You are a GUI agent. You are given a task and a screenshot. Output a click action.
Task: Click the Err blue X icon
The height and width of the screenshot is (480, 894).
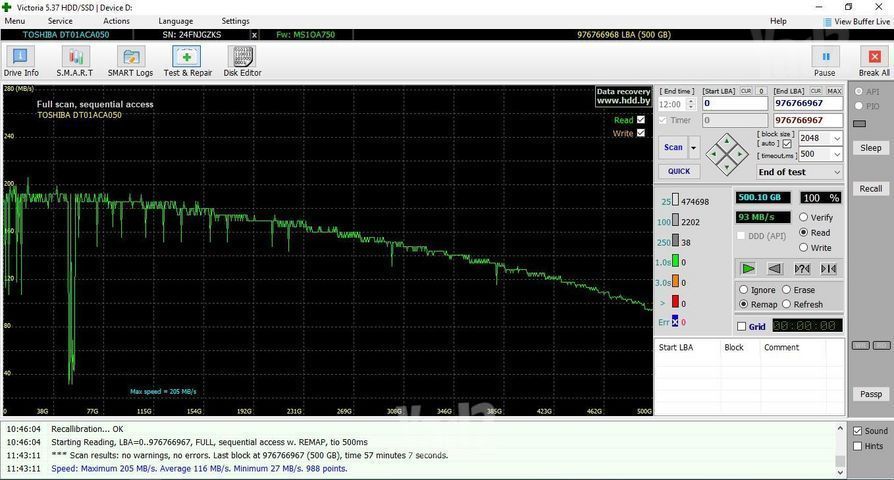675,322
